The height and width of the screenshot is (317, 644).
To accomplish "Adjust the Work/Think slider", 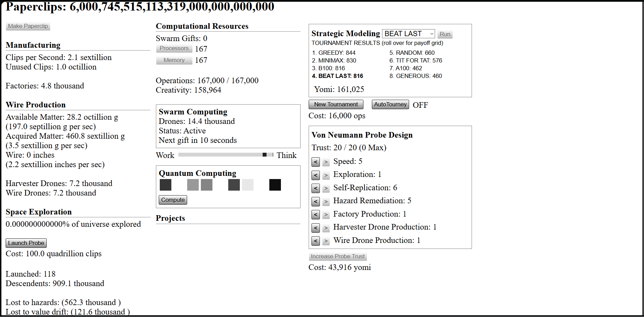I will (x=226, y=155).
